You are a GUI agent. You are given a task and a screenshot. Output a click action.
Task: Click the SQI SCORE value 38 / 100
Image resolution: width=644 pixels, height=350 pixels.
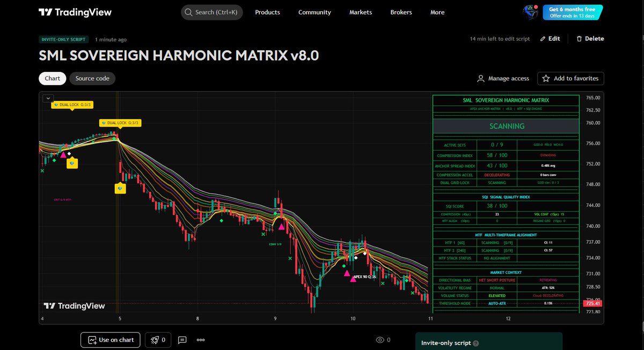coord(497,206)
